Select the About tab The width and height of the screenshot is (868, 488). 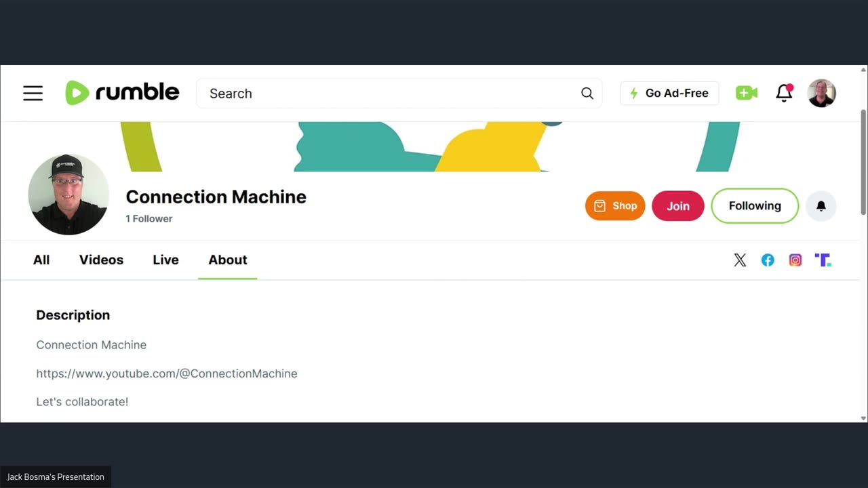(x=228, y=260)
